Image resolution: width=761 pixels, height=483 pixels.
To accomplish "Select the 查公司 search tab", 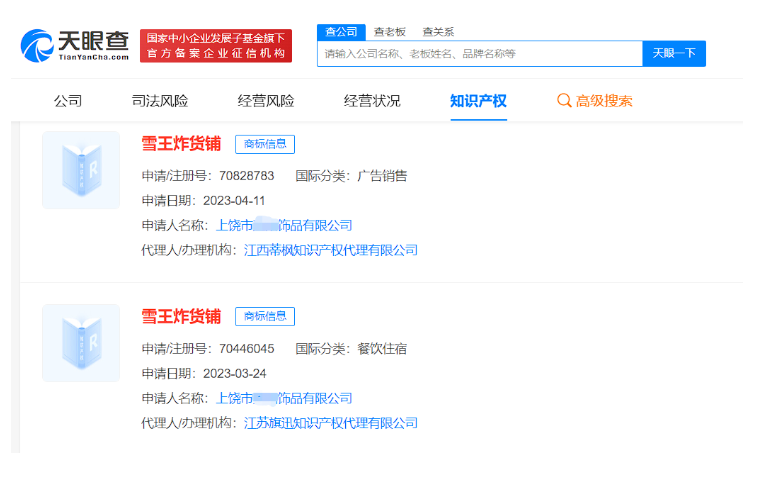I will point(341,32).
